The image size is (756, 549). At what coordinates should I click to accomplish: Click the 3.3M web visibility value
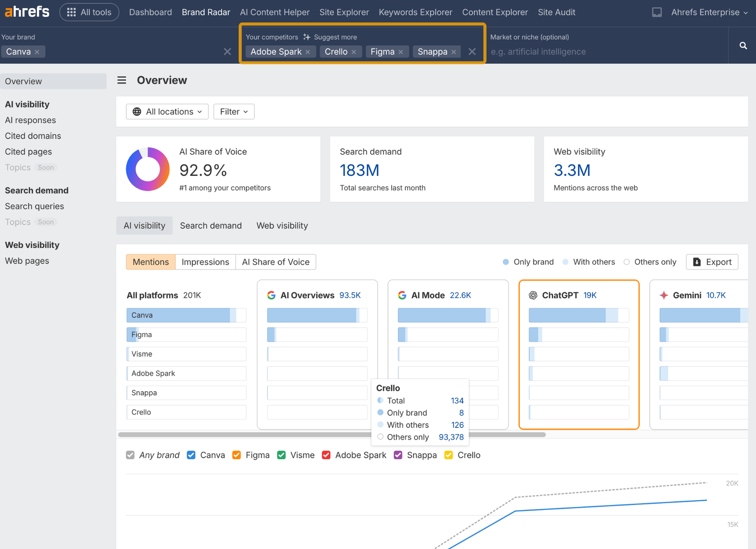[572, 170]
